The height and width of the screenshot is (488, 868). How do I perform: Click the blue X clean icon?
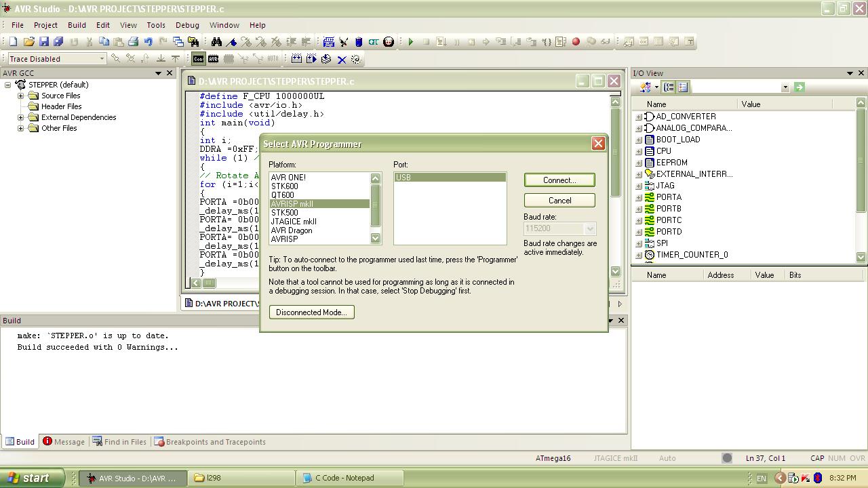click(342, 59)
